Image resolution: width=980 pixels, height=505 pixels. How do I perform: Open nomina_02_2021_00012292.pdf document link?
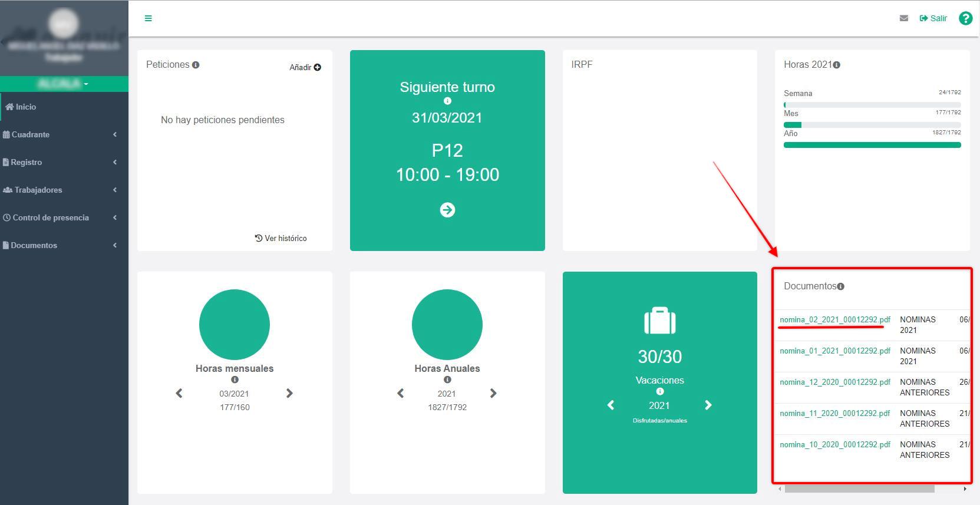[834, 319]
